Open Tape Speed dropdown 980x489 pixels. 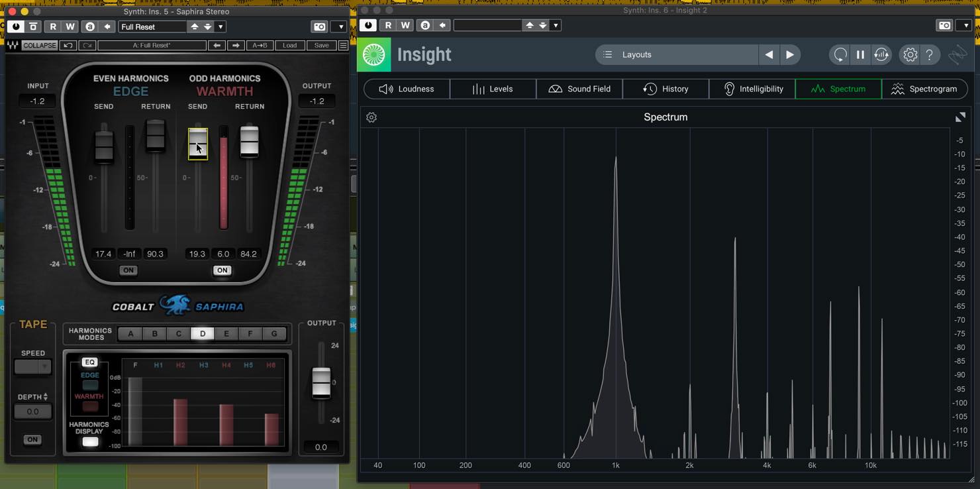point(32,366)
